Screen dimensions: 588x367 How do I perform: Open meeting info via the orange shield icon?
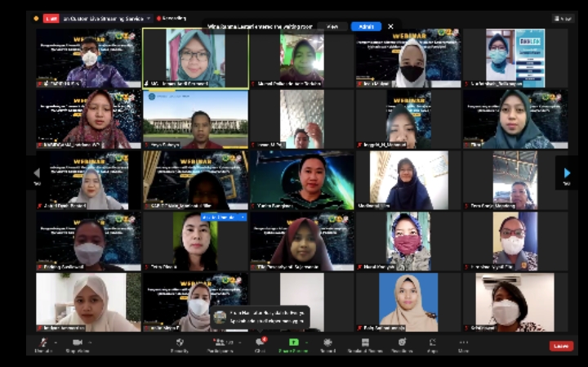tap(36, 18)
